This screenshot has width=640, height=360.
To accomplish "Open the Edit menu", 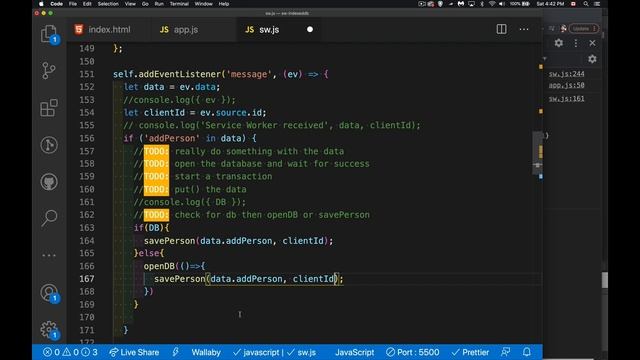I will point(87,4).
